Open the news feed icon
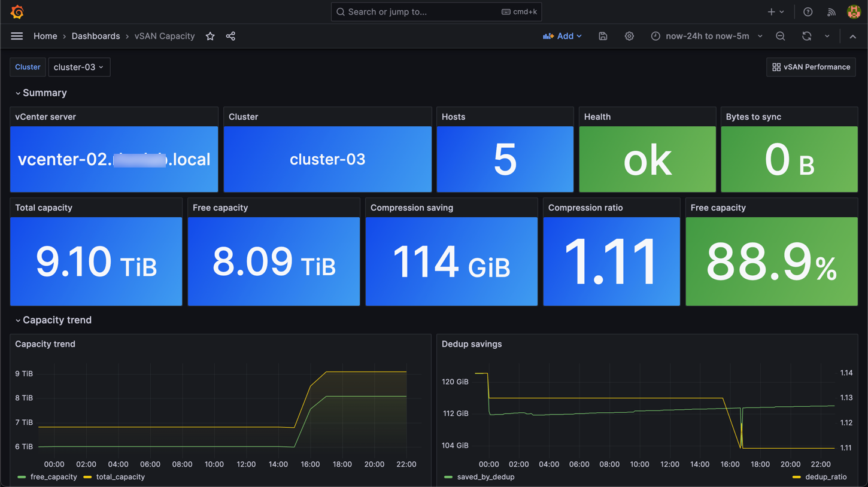 tap(831, 12)
